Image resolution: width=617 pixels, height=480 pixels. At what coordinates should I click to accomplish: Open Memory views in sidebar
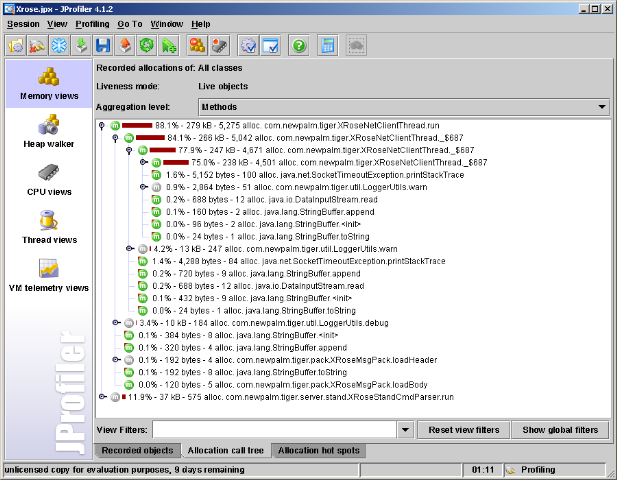point(49,84)
